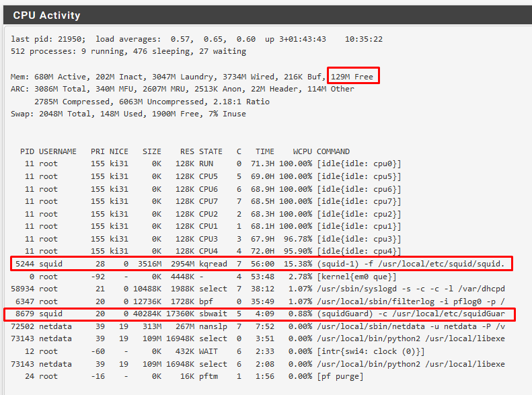The image size is (532, 395).
Task: Click the highlighted 129M Free memory value
Action: [x=352, y=77]
